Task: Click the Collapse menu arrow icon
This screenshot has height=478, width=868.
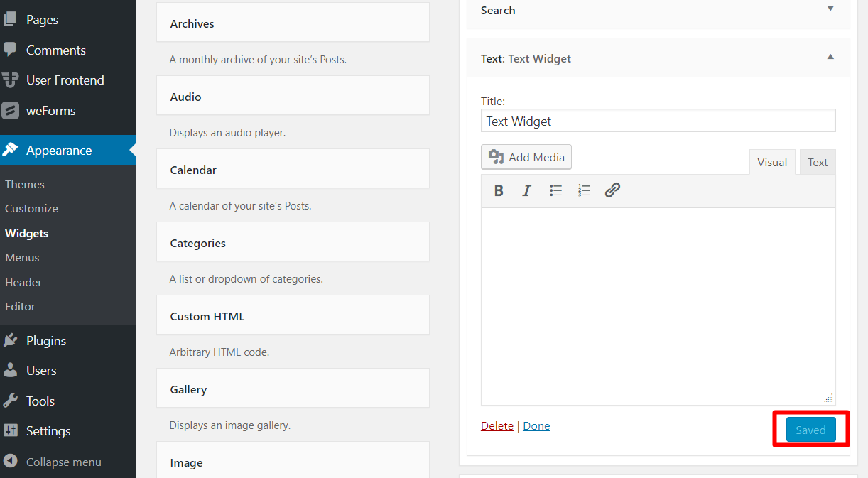Action: pos(10,462)
